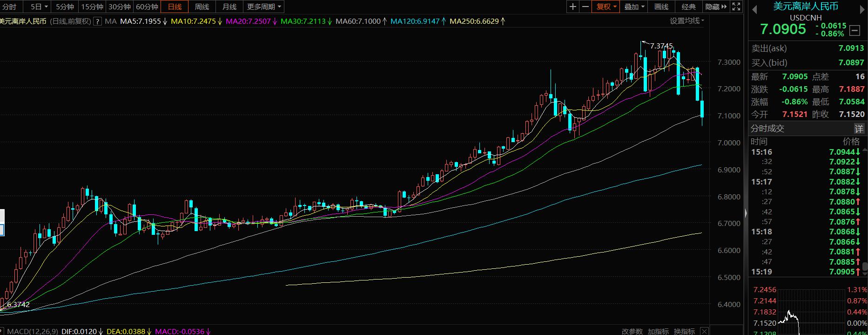Click the 最高 value 7.1887
The image size is (868, 335).
851,89
